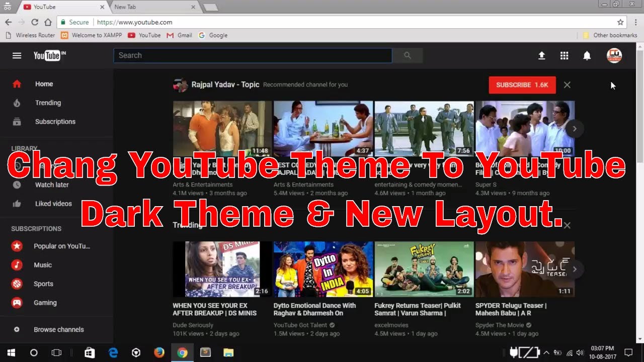Open Rajpal Yadav - Topic channel link
Screen dimensions: 644x362
(x=225, y=84)
